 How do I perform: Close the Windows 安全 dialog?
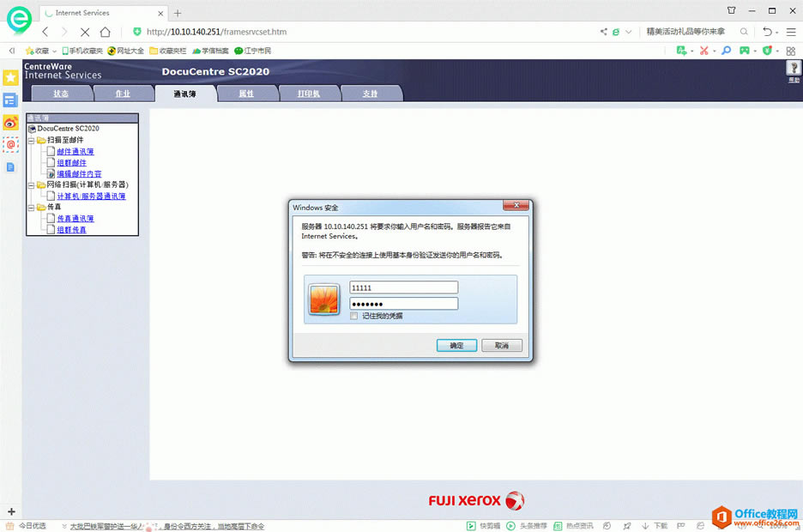tap(516, 205)
